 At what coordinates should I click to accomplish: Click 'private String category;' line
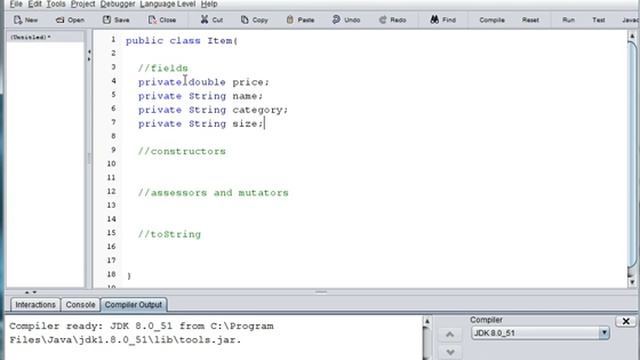[213, 110]
